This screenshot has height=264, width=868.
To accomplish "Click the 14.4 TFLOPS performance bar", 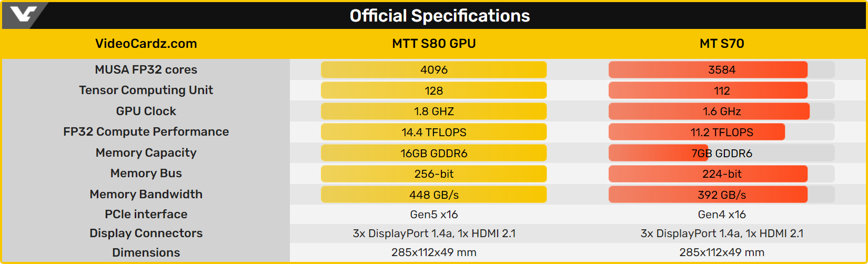I will point(433,132).
